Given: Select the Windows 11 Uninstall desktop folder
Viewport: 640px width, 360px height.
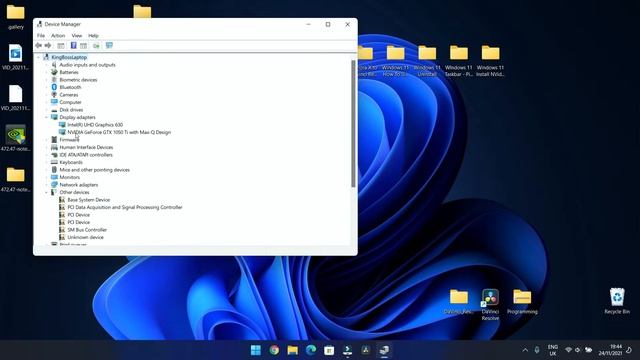Looking at the screenshot, I should pyautogui.click(x=427, y=61).
